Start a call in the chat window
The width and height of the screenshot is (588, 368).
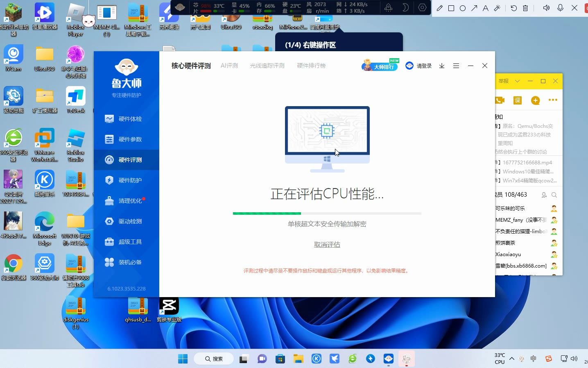tap(500, 100)
